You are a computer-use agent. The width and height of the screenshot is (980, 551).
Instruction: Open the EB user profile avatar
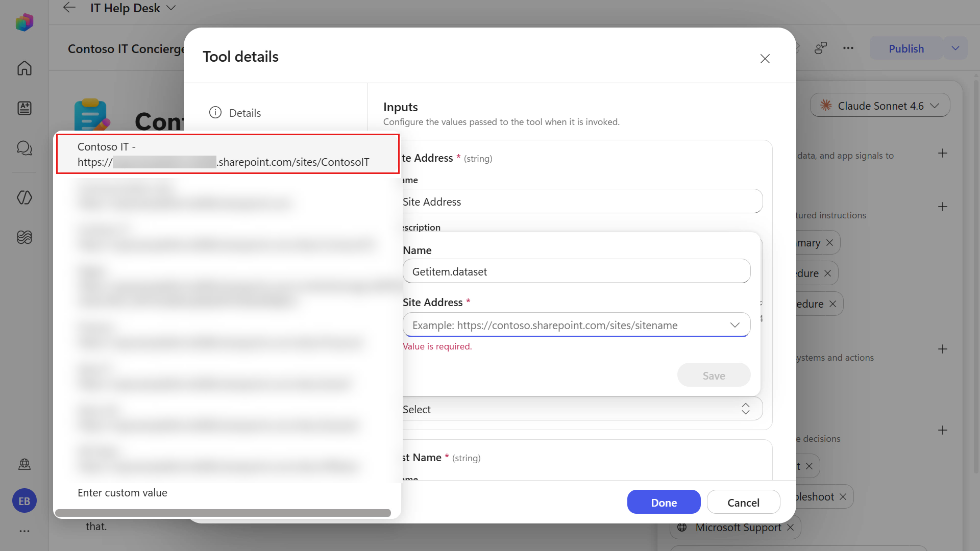[24, 501]
